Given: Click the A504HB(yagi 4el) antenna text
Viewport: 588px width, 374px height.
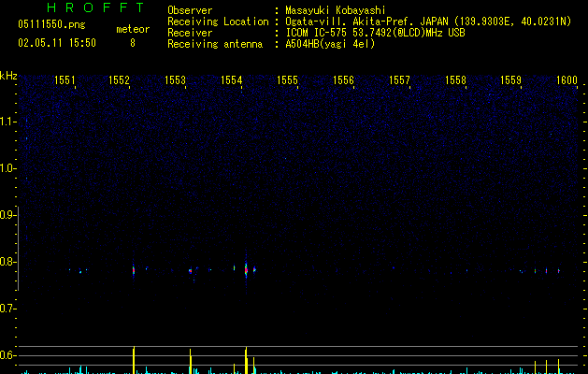Looking at the screenshot, I should [x=330, y=44].
